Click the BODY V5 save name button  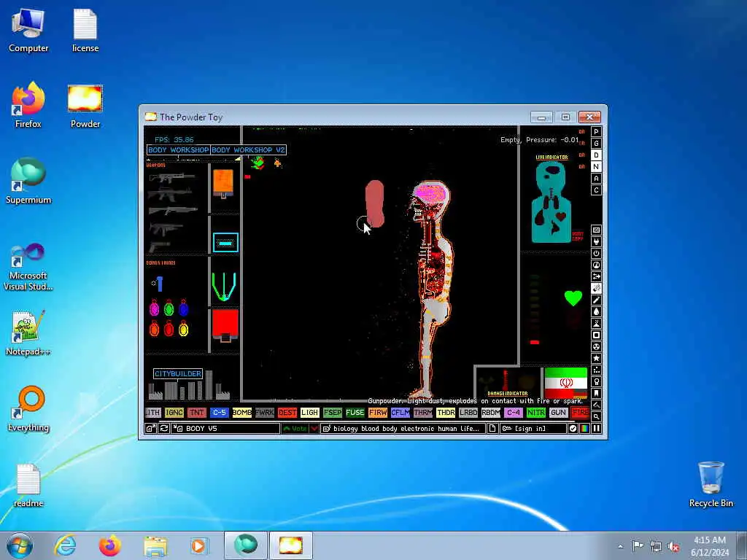click(x=226, y=429)
